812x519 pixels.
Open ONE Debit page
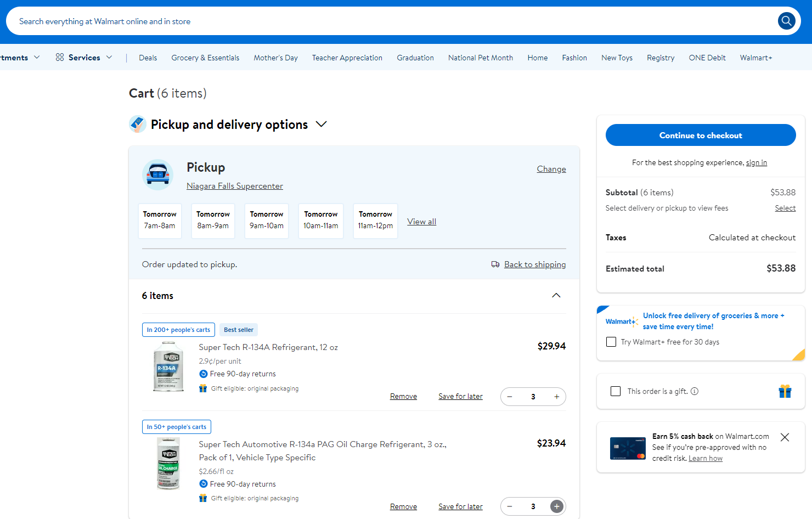point(707,58)
